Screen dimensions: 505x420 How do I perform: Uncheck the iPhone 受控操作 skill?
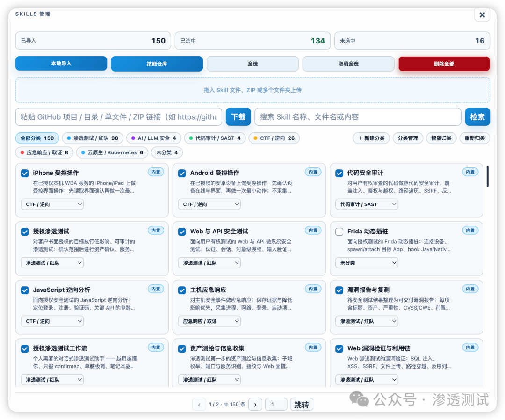coord(25,173)
